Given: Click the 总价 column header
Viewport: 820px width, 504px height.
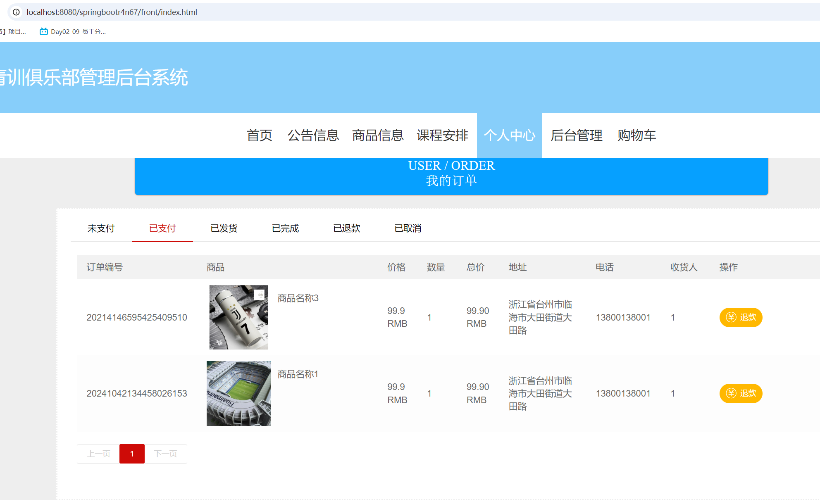Looking at the screenshot, I should tap(476, 267).
